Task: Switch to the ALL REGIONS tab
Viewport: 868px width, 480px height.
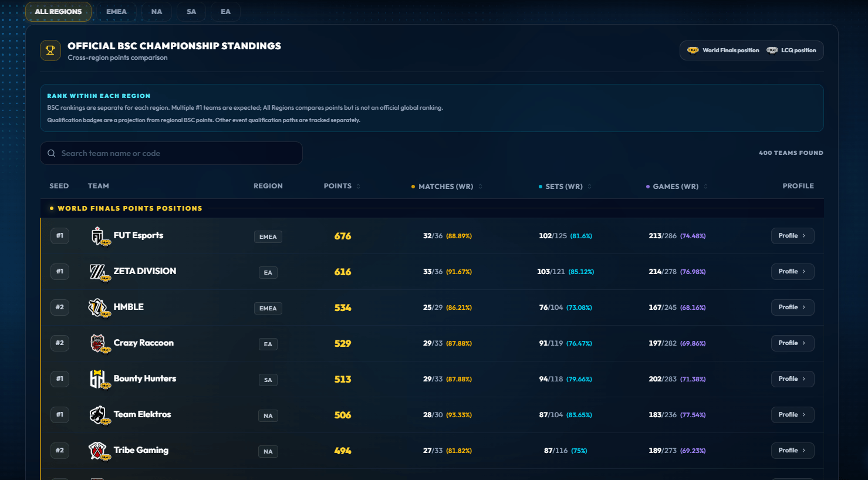Action: pyautogui.click(x=58, y=12)
